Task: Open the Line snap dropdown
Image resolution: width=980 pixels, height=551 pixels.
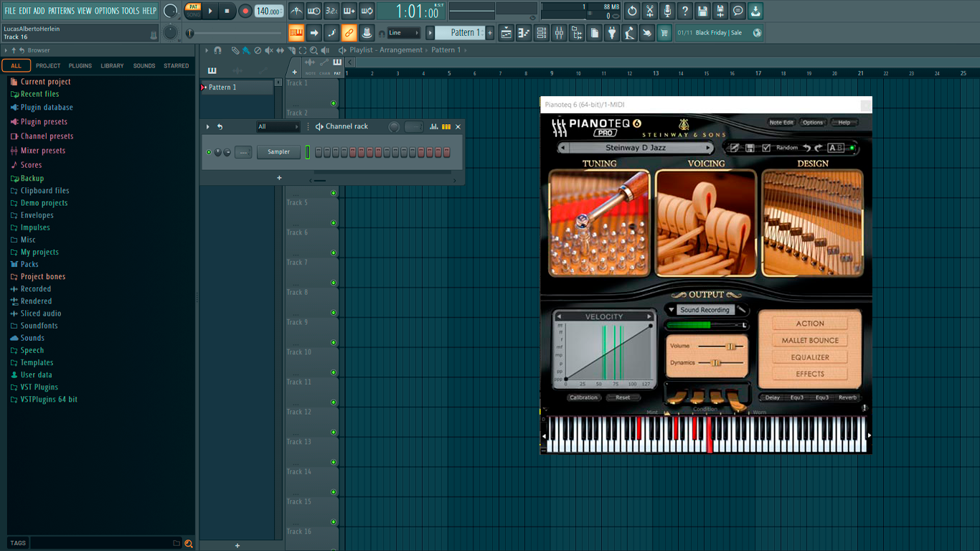Action: click(x=404, y=32)
